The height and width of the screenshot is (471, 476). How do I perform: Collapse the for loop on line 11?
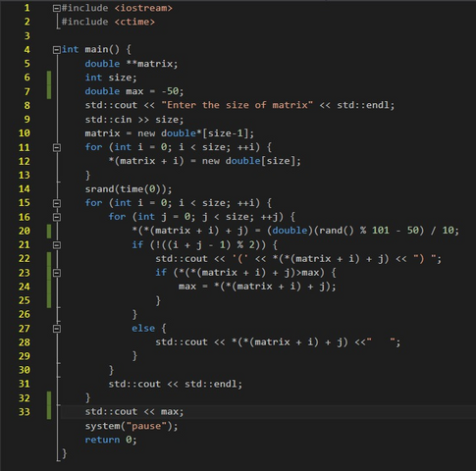click(x=57, y=147)
